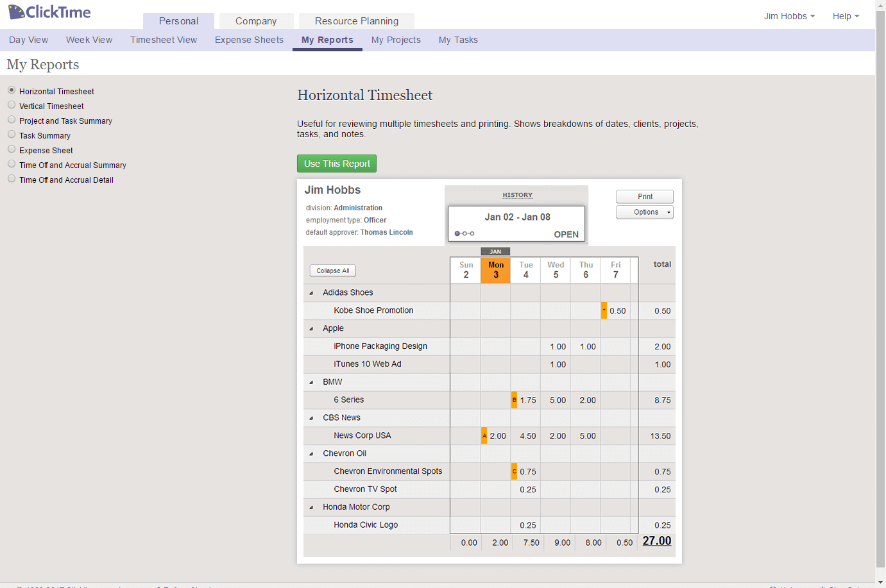Click the scroll-up arrow on the right scrollbar
This screenshot has width=886, height=588.
point(880,6)
